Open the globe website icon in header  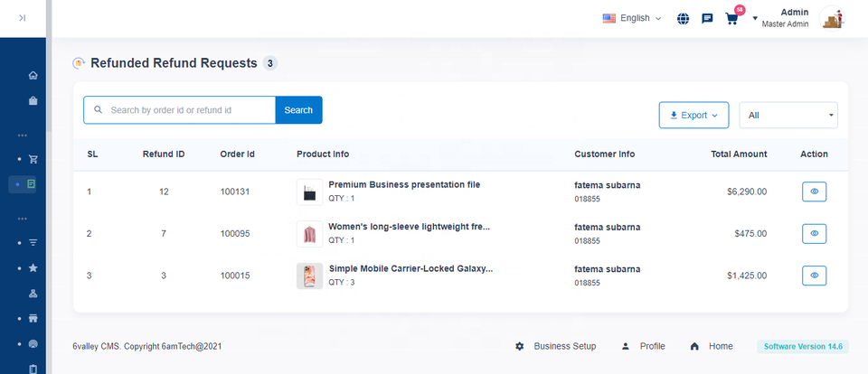[x=683, y=18]
